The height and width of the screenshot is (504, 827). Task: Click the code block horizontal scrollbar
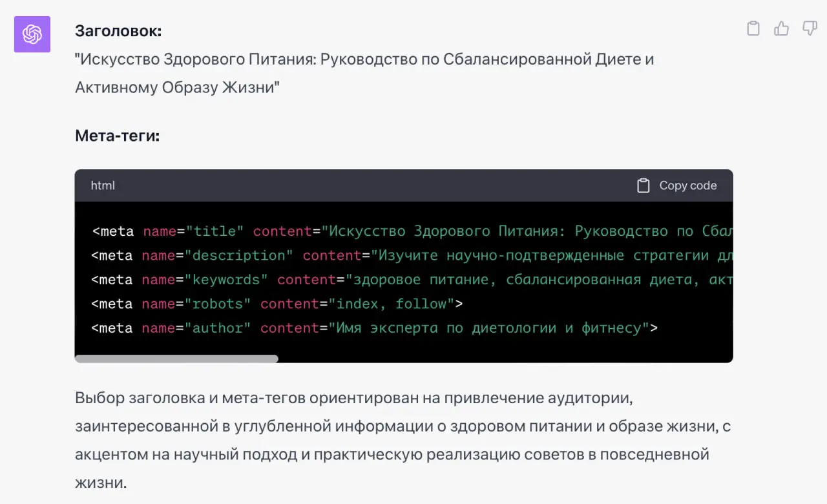(176, 359)
